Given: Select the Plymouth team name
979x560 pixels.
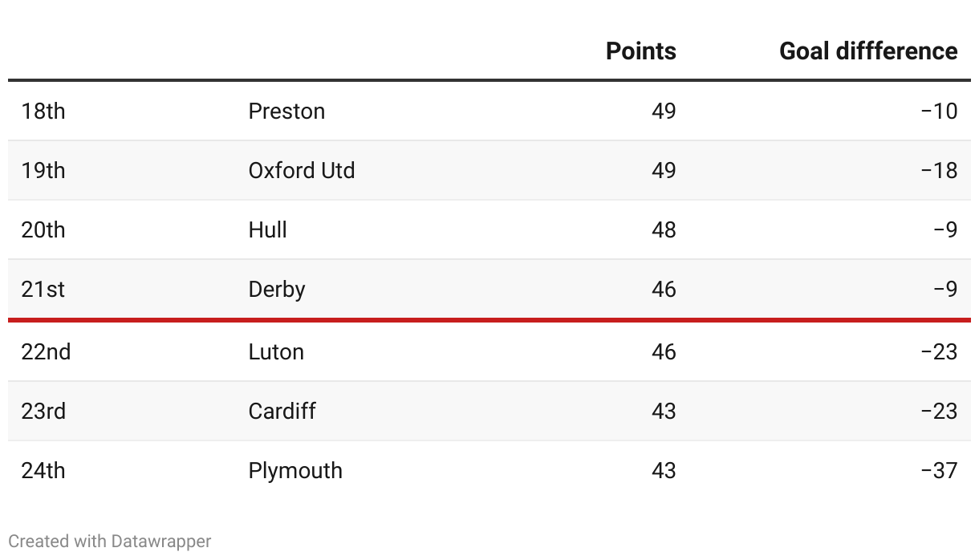Looking at the screenshot, I should (x=295, y=470).
